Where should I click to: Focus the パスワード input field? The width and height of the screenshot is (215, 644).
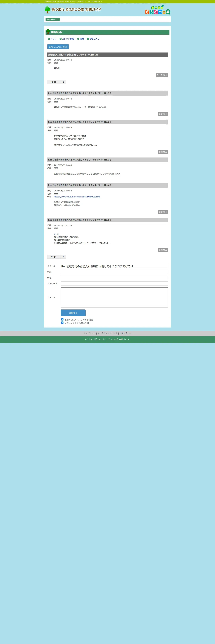pyautogui.click(x=114, y=284)
